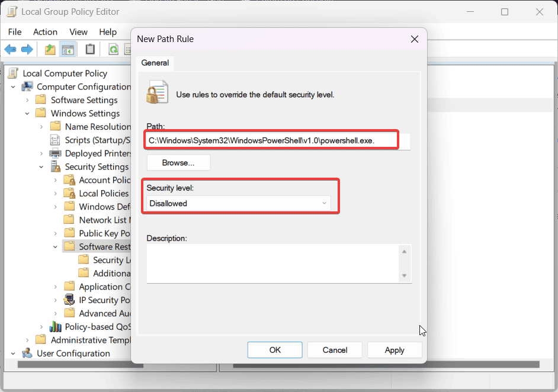558x392 pixels.
Task: Click the OK button
Action: (x=275, y=350)
